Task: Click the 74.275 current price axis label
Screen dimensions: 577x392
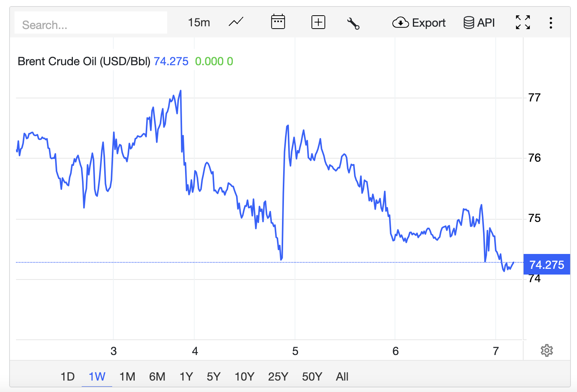Action: point(547,264)
